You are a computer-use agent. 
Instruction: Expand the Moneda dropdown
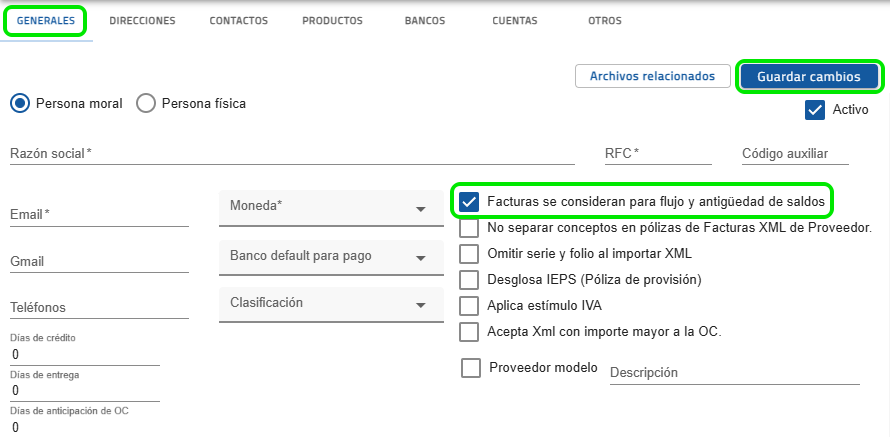coord(324,207)
